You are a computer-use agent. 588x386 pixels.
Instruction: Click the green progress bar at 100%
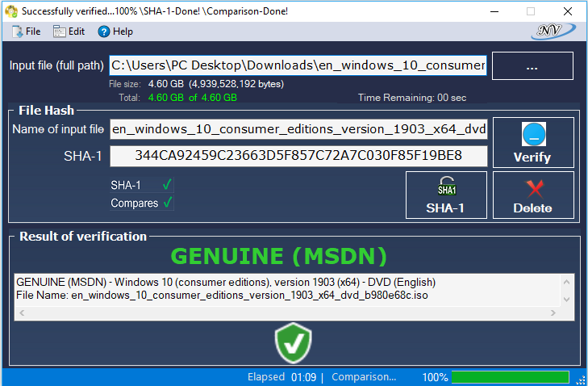pos(510,377)
